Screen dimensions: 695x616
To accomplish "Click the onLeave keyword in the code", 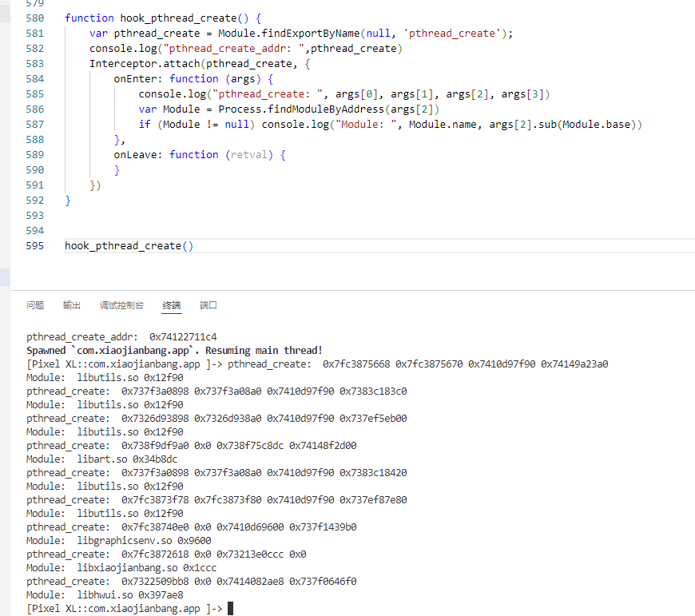I will [138, 155].
